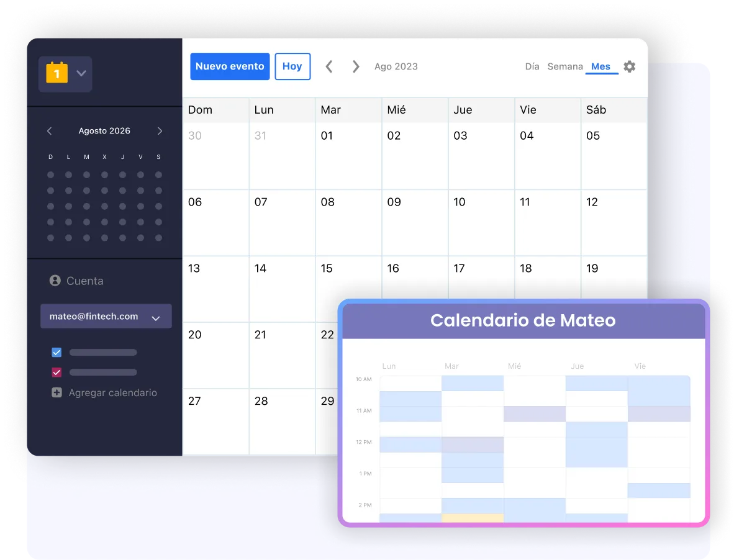Disable the red calendar checkbox

point(57,372)
